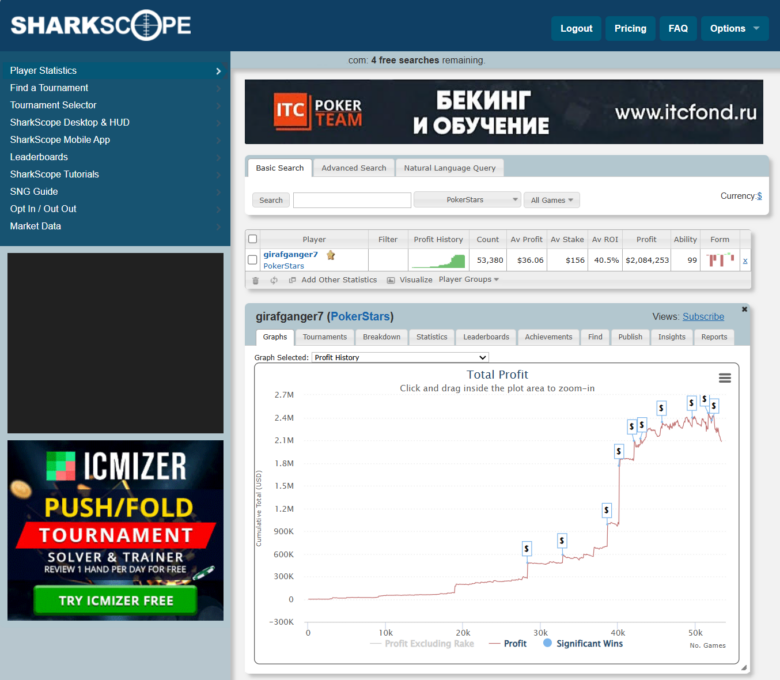Open Leaderboards in the sidebar
Image resolution: width=780 pixels, height=680 pixels.
[115, 157]
